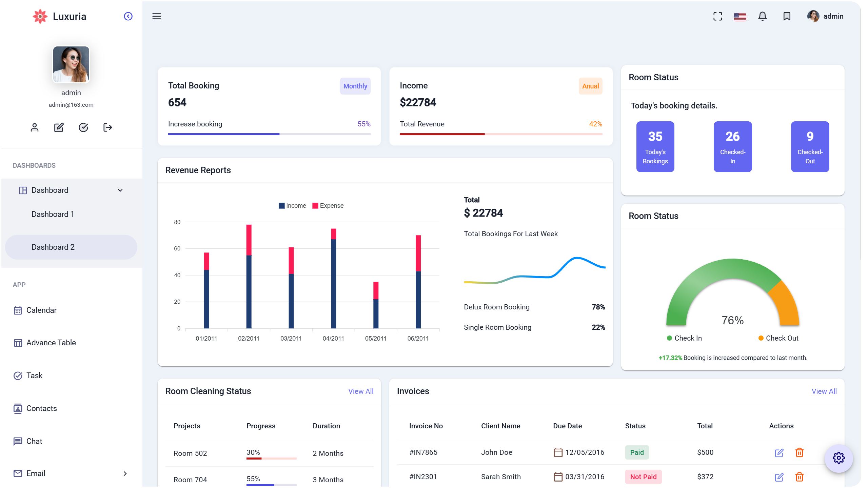Open the edit profile icon in the sidebar
The width and height of the screenshot is (868, 488).
point(58,127)
